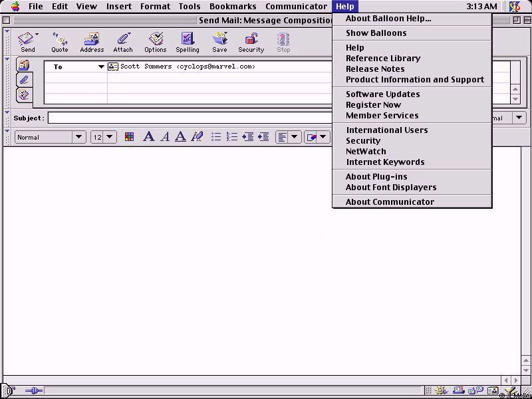
Task: Open the Bookmarks menu
Action: pos(233,7)
